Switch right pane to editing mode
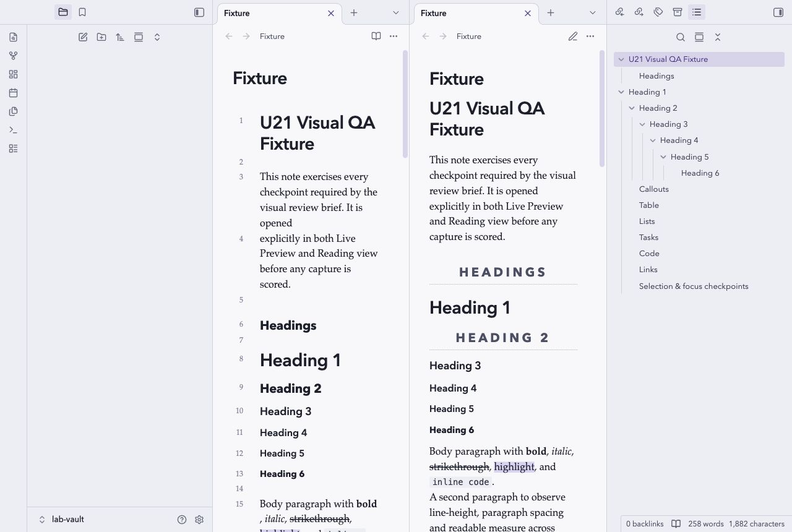Screen dimensions: 792x532 coord(573,36)
